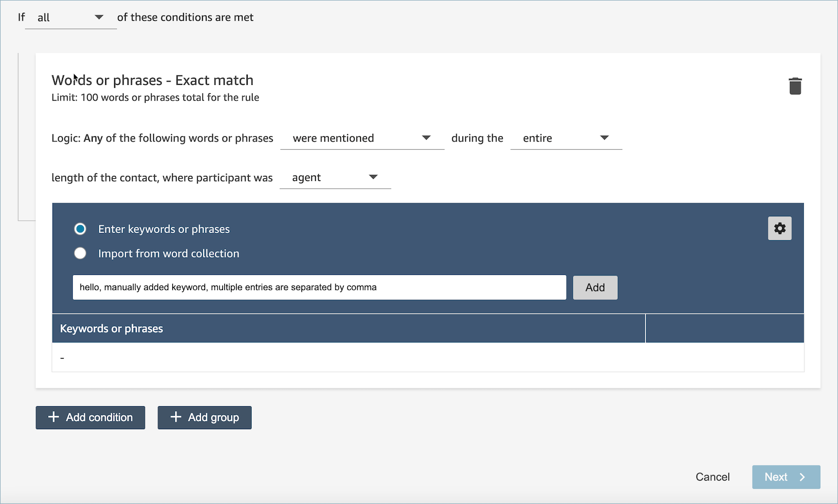Open keyword settings with the gear icon
Viewport: 838px width, 504px height.
(779, 228)
